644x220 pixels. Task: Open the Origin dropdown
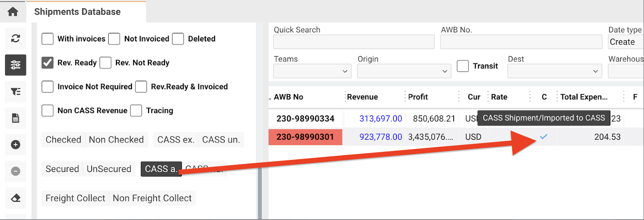click(404, 71)
